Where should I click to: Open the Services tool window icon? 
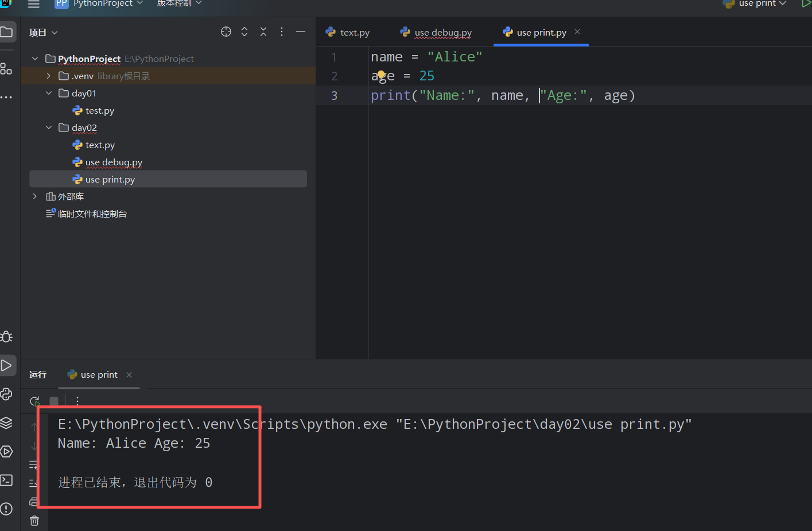pos(7,452)
